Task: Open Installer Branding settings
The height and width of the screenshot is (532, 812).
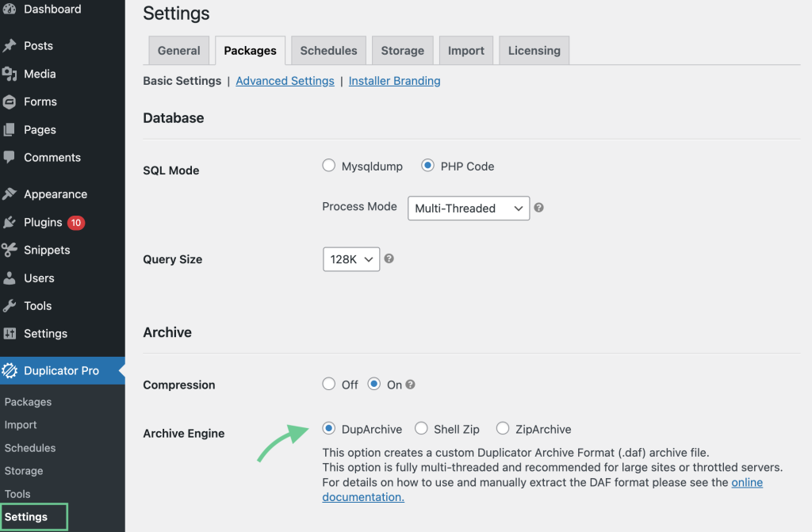Action: click(394, 80)
